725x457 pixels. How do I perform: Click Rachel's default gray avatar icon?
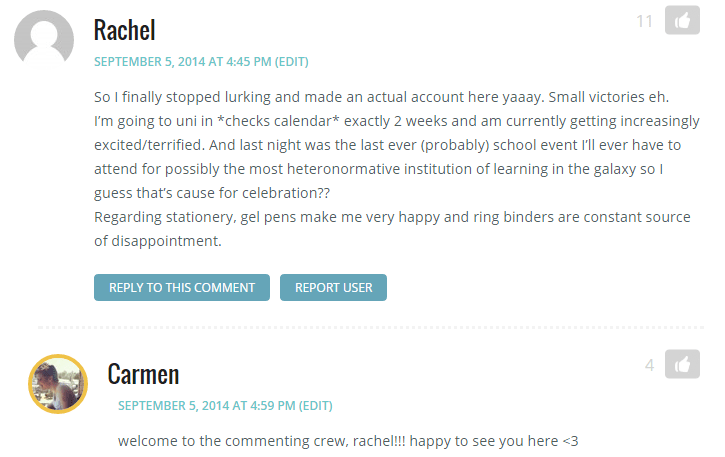pyautogui.click(x=43, y=40)
